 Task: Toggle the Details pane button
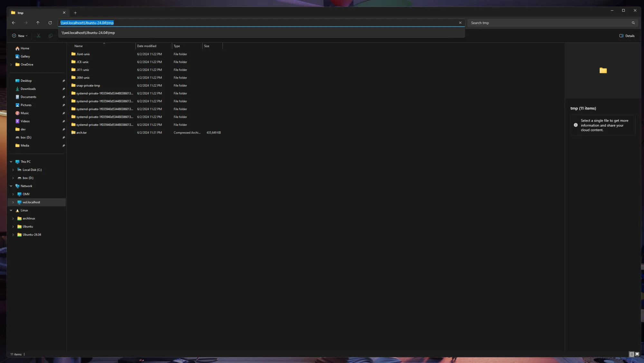tap(627, 36)
